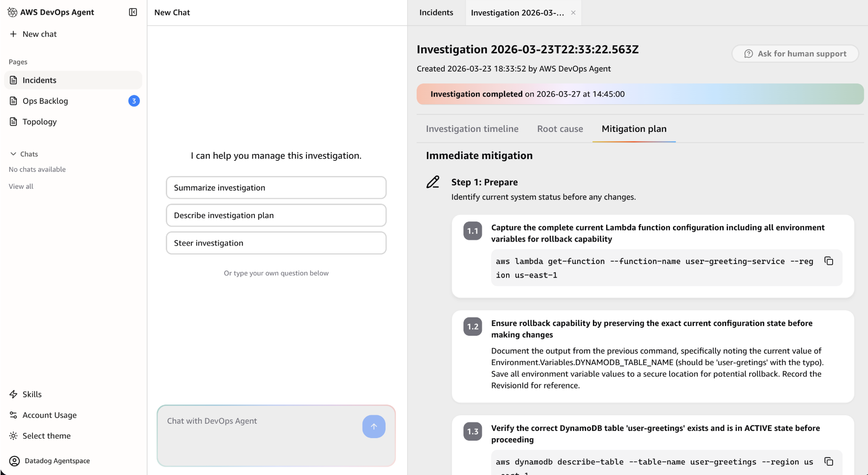Close the Investigation 2026-03 tab
This screenshot has width=868, height=475.
[x=573, y=12]
